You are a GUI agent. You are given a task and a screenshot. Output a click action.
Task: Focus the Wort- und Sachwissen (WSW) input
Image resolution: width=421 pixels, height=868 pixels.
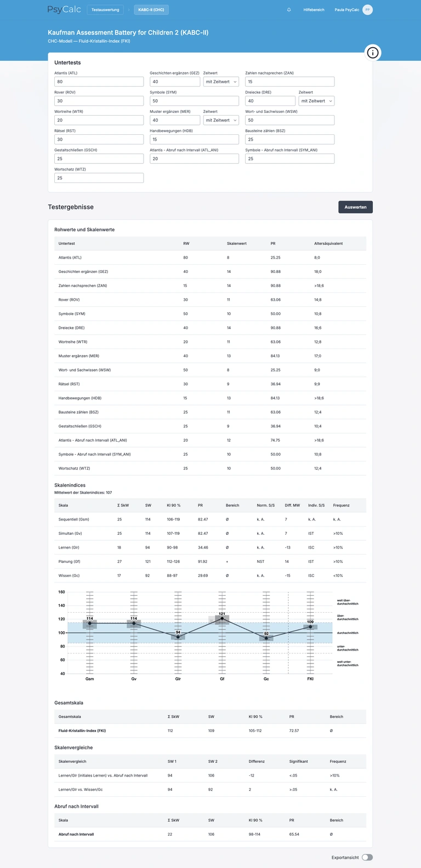289,120
